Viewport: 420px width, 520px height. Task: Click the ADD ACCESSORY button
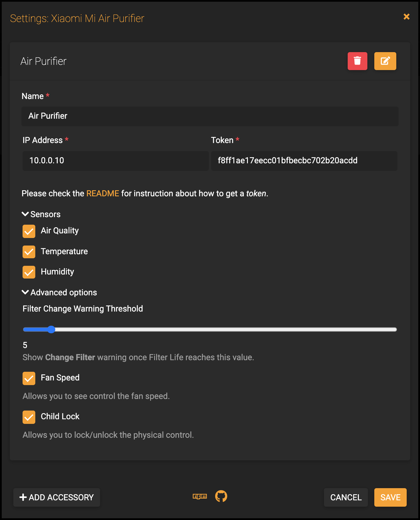(x=57, y=497)
